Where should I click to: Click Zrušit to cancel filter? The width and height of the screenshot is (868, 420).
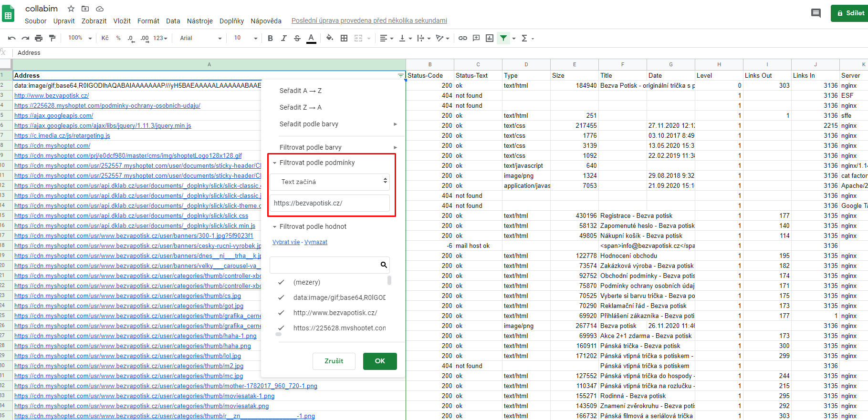click(334, 361)
